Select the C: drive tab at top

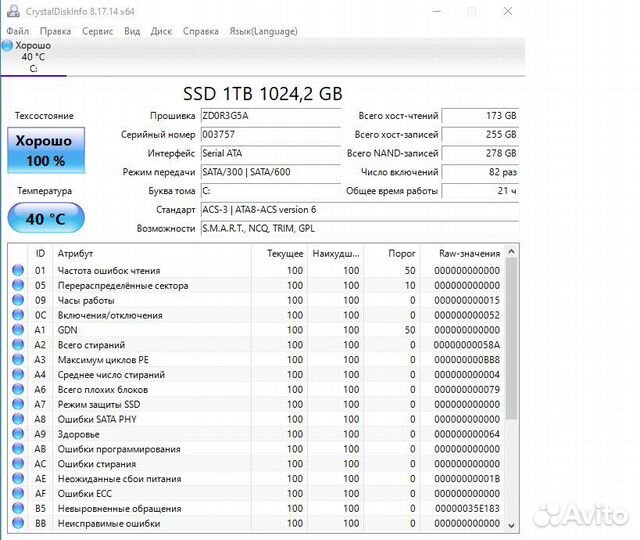[x=33, y=57]
